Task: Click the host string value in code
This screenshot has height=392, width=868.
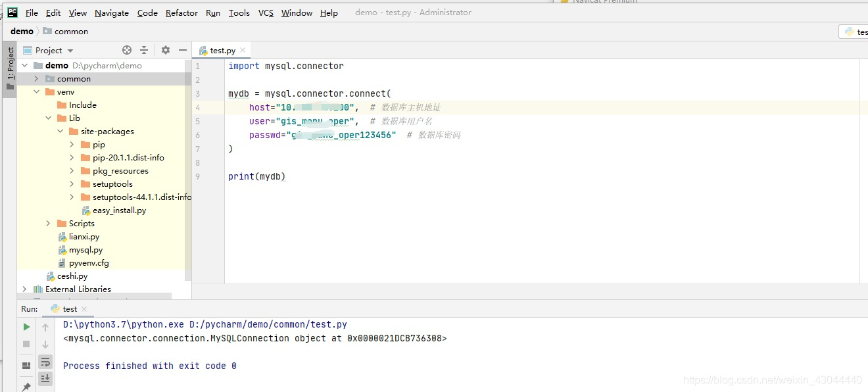Action: (315, 107)
